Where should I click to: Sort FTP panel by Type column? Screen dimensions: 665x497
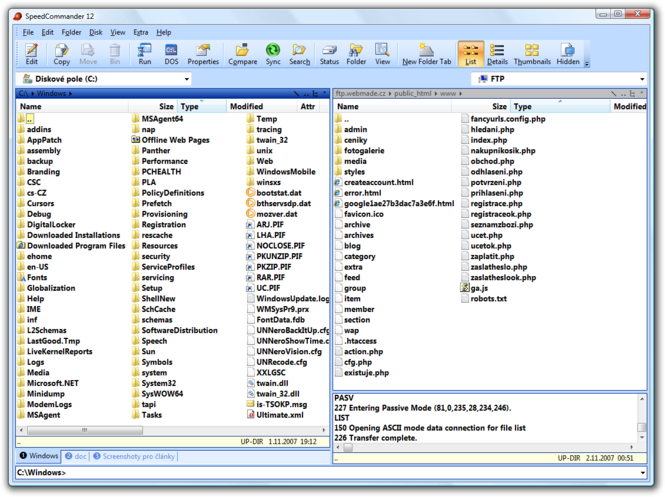pyautogui.click(x=560, y=106)
